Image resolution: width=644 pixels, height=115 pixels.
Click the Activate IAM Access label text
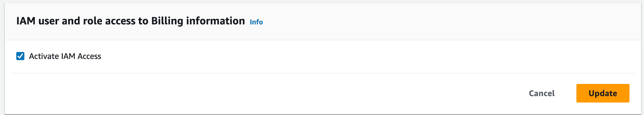click(x=65, y=56)
